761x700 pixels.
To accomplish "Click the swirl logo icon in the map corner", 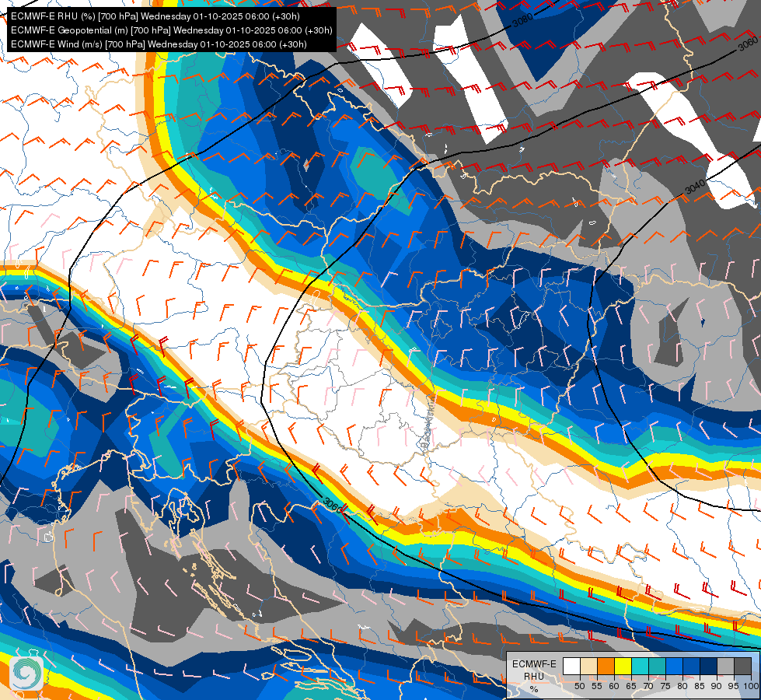I will click(x=26, y=674).
